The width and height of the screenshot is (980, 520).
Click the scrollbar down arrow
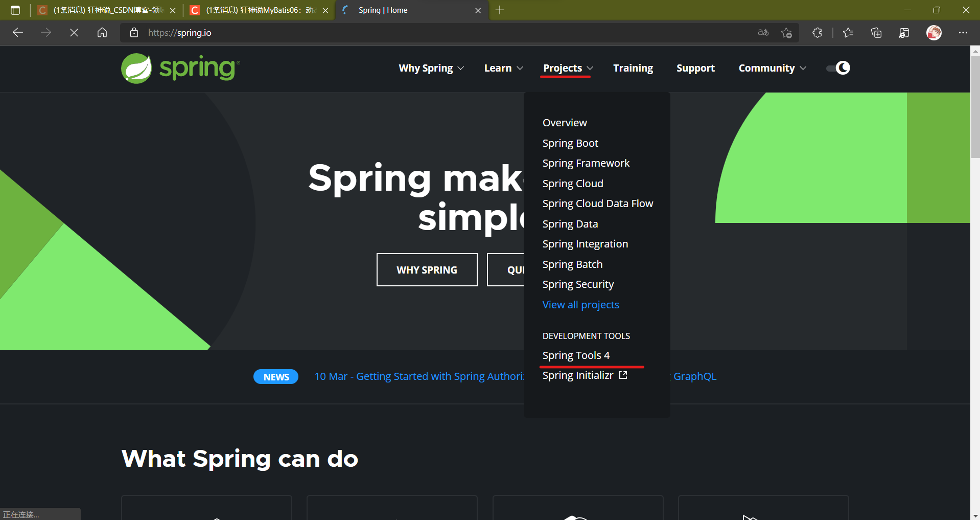tap(975, 515)
